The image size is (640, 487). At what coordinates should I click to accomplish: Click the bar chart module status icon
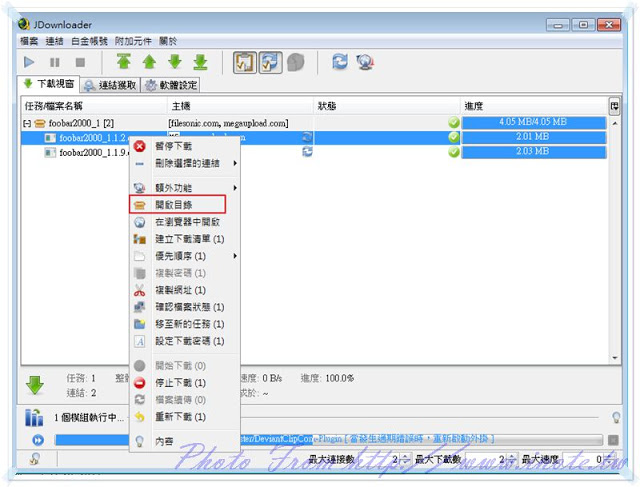34,417
